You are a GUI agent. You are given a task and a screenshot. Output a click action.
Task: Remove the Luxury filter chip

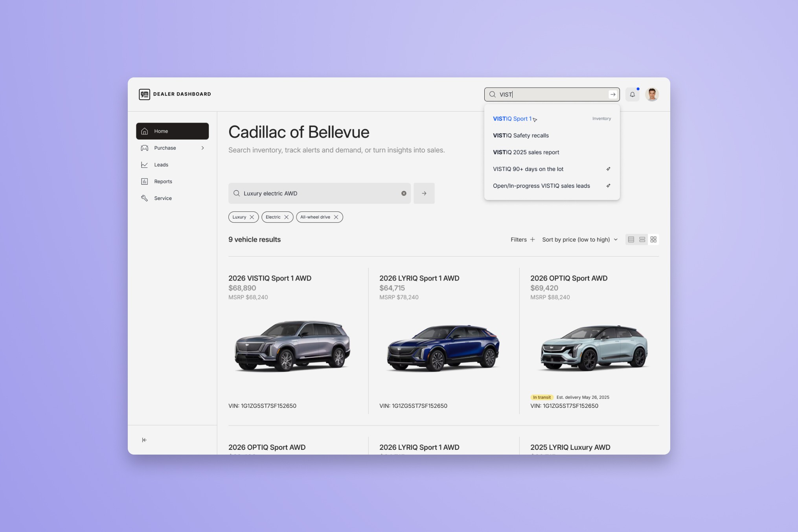click(252, 217)
